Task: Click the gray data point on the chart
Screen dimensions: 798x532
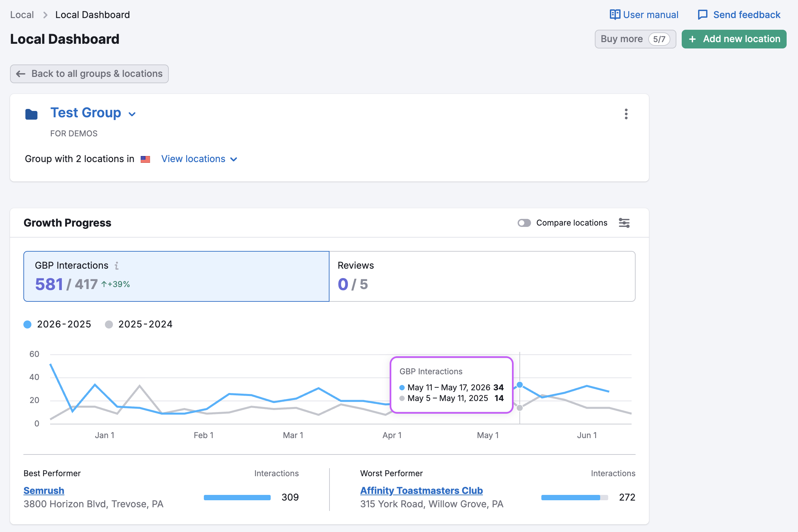Action: (x=519, y=408)
